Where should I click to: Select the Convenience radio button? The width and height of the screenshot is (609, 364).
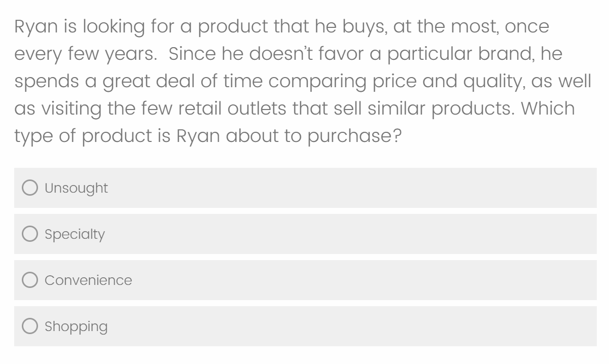[x=29, y=280]
